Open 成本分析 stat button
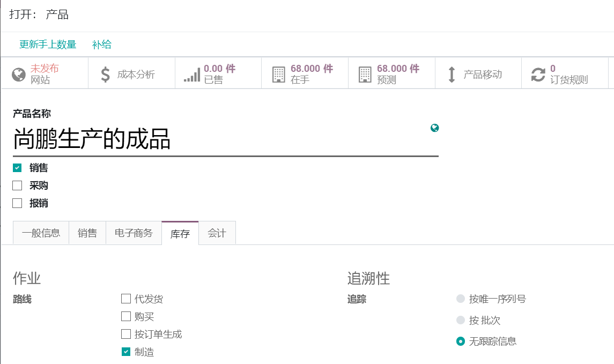Screen dimensions: 614x364 131,73
